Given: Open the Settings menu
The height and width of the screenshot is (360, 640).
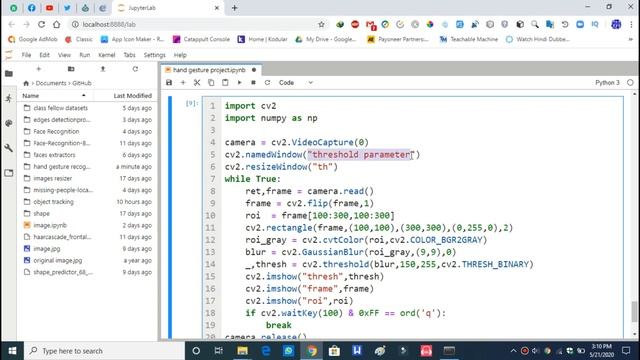Looking at the screenshot, I should click(x=154, y=55).
